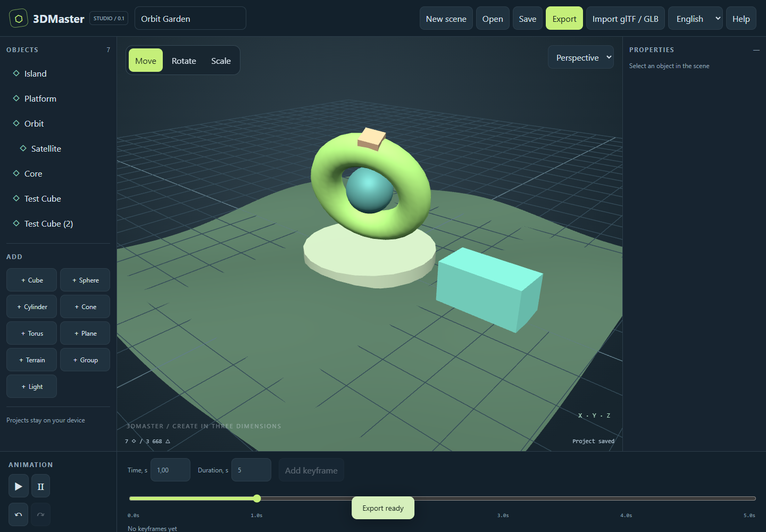Click the timeline slider handle

coord(257,498)
